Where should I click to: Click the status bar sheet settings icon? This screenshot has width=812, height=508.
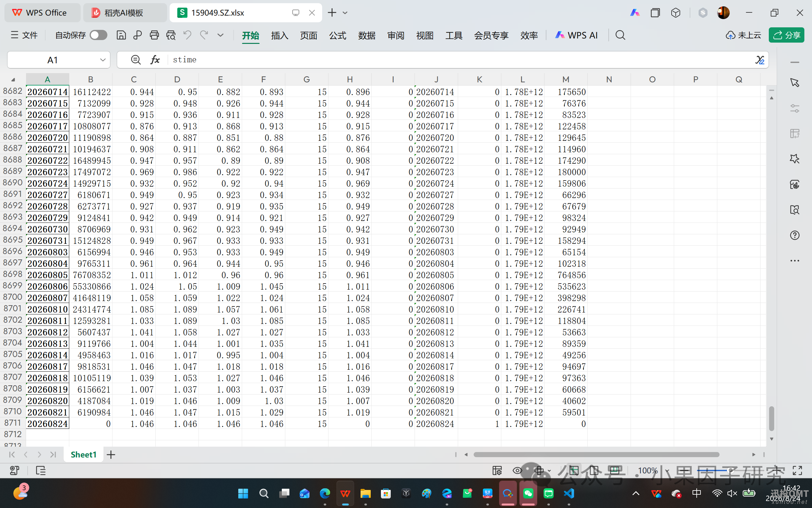coord(497,470)
